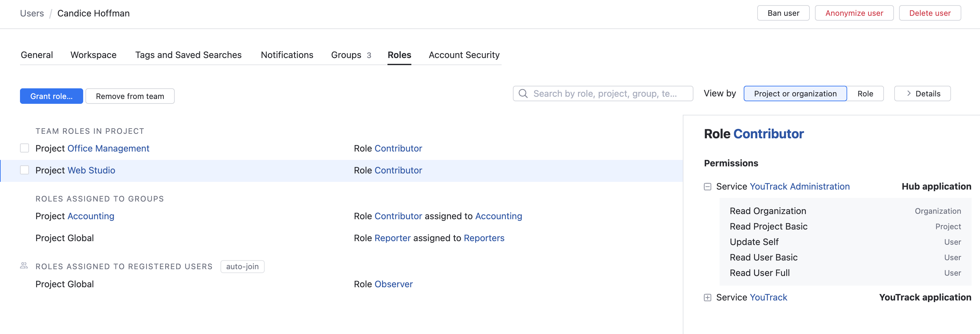Click the Delete user button
The height and width of the screenshot is (334, 980).
pos(929,13)
